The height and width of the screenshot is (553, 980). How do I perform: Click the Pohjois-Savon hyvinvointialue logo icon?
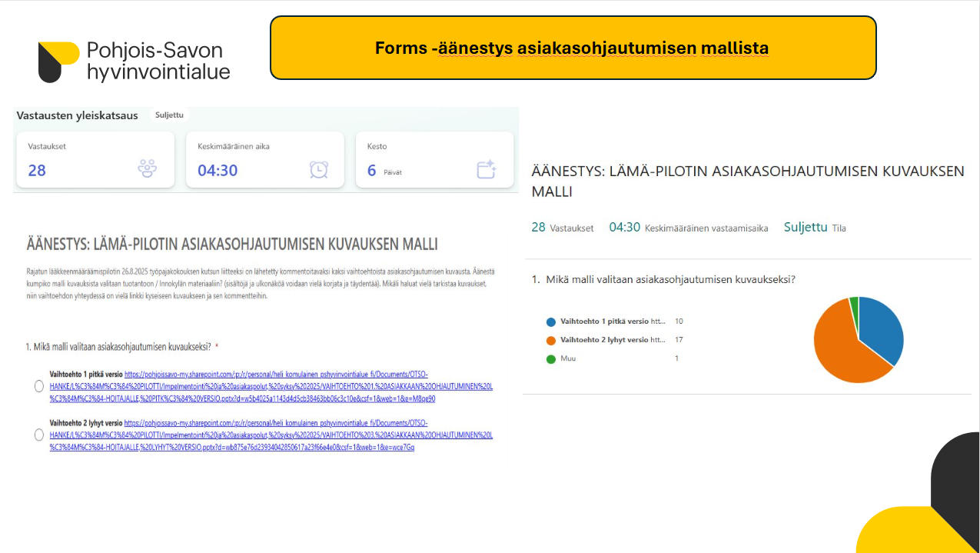(x=58, y=62)
